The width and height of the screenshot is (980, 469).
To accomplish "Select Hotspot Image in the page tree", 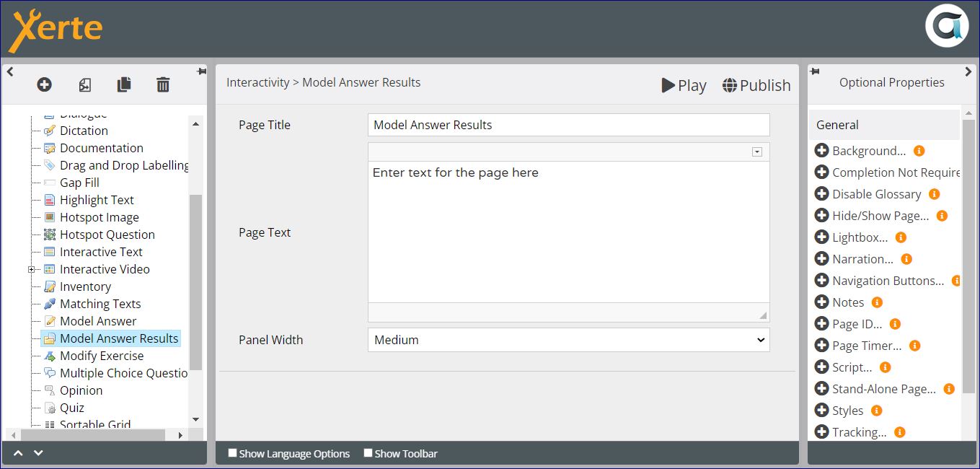I will (x=99, y=217).
